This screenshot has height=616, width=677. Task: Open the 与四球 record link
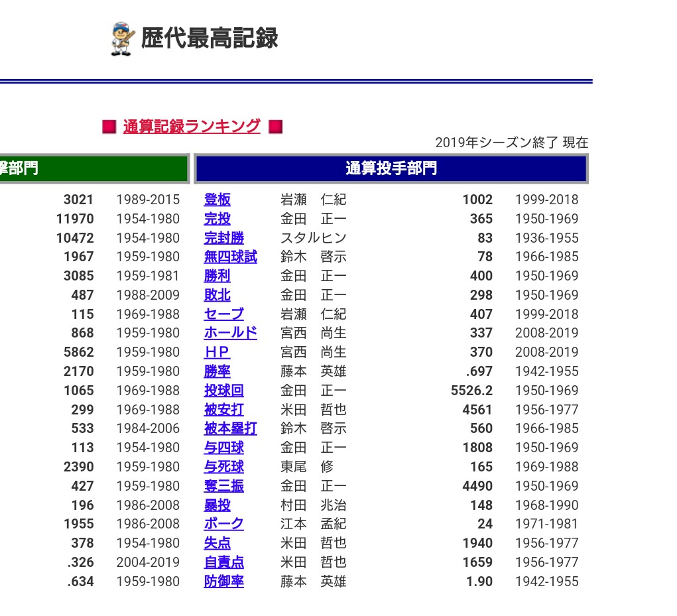pos(224,447)
